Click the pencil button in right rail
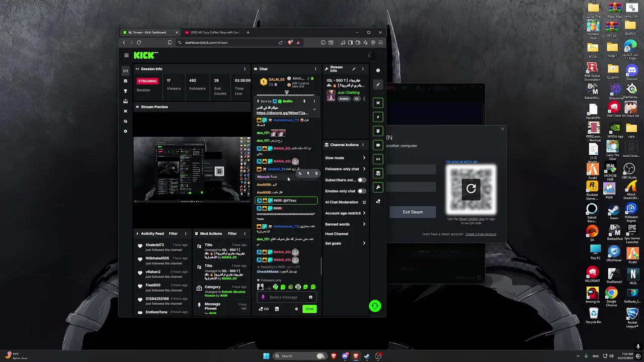This screenshot has height=362, width=644. tap(378, 84)
